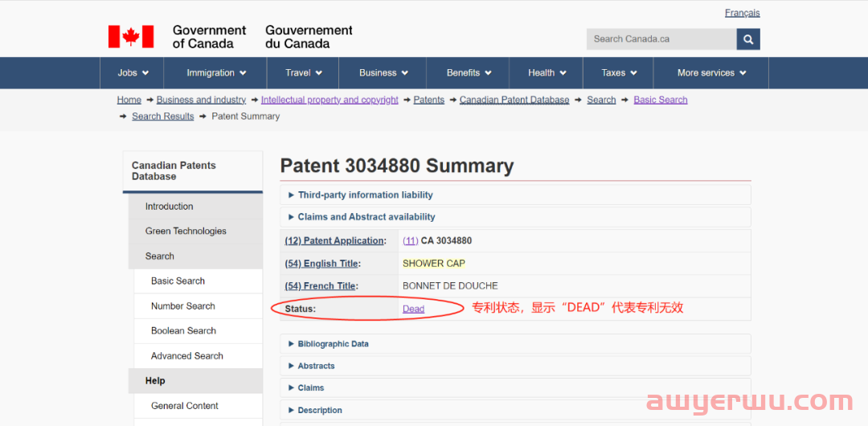868x426 pixels.
Task: Open the Travel menu
Action: 303,72
